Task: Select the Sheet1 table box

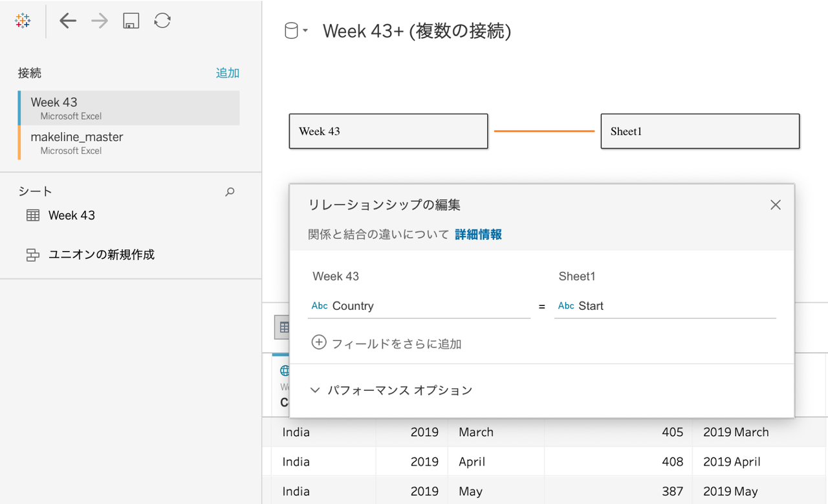Action: [700, 131]
